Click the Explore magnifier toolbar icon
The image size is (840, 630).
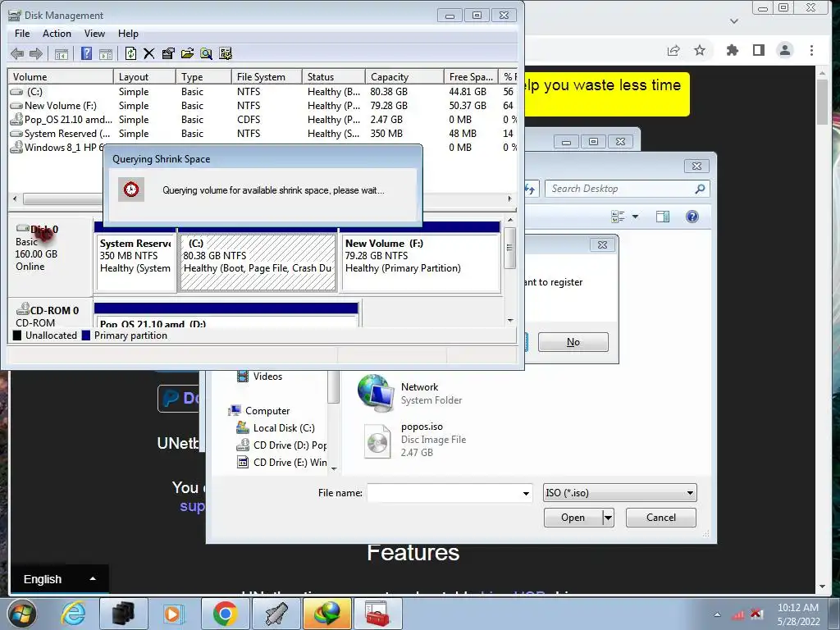206,53
